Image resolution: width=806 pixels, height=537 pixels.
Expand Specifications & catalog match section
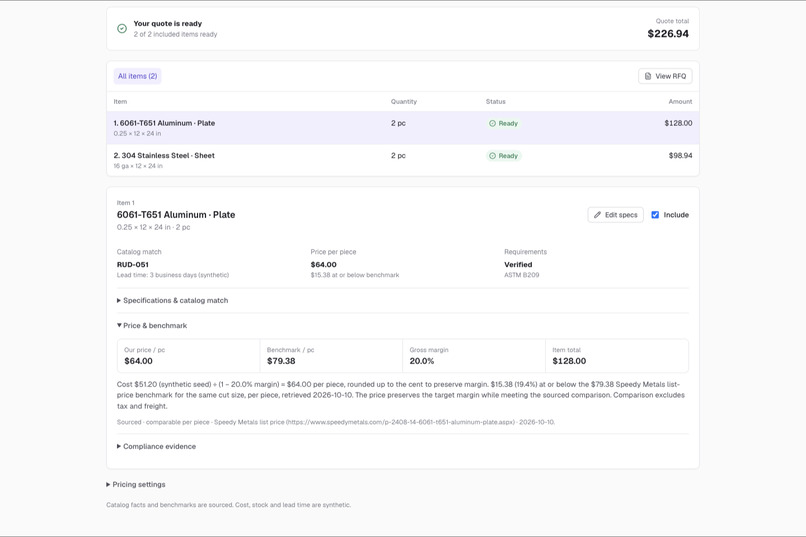[172, 301]
